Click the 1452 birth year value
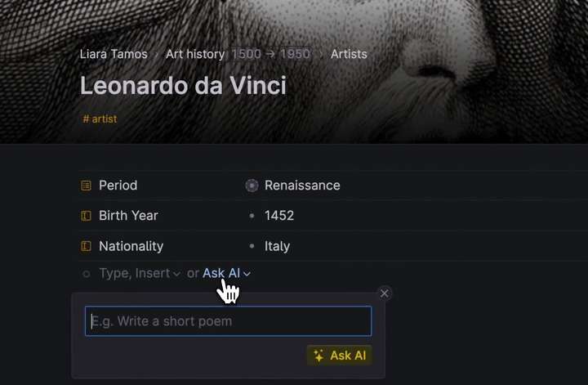Screen dimensions: 588x385 [279, 216]
